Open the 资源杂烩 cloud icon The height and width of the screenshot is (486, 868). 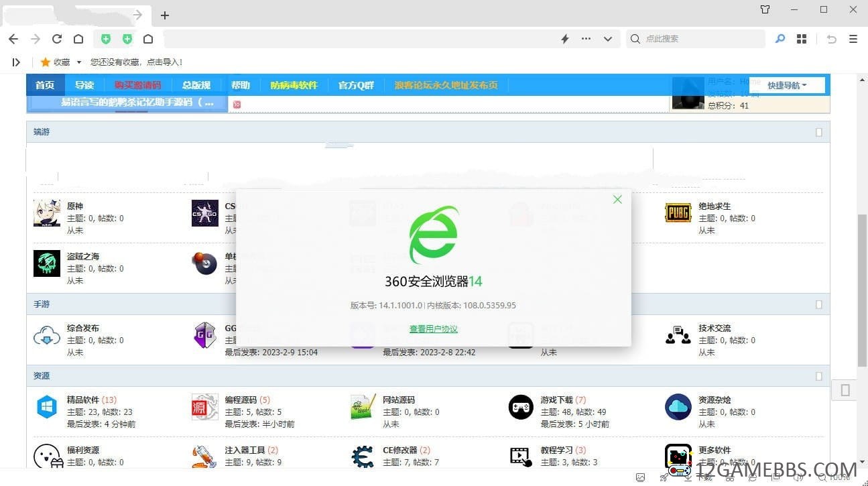coord(678,407)
